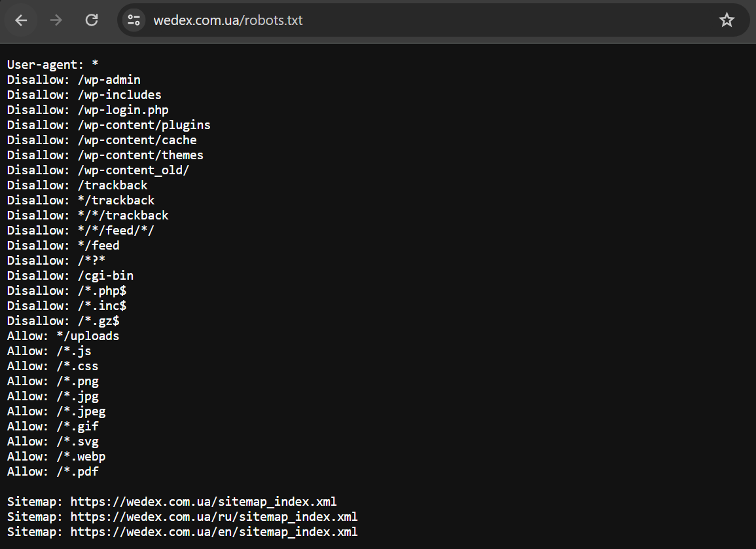The height and width of the screenshot is (549, 756).
Task: Click 'Disallow: /wp-admin' line
Action: [x=74, y=80]
